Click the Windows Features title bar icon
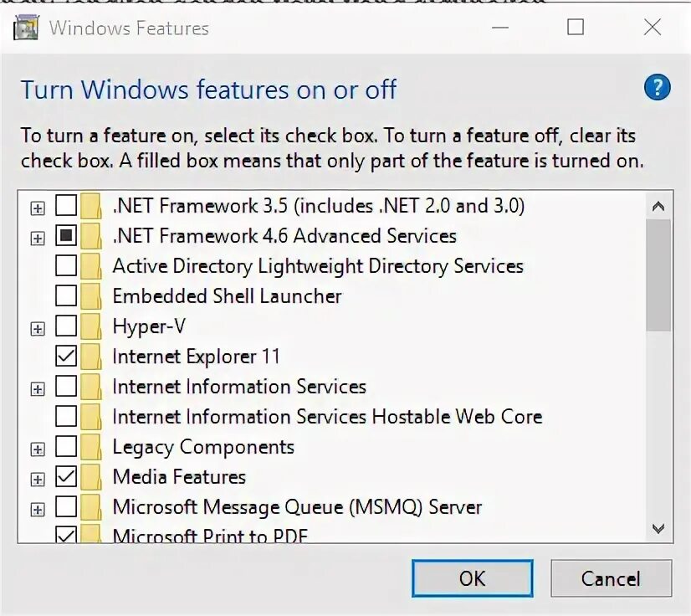The image size is (691, 616). 27,28
